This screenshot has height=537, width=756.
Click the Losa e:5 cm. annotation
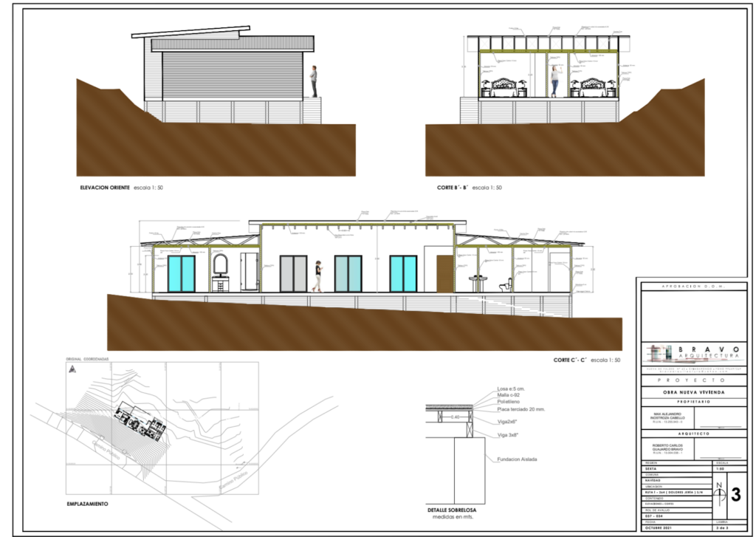(x=511, y=389)
